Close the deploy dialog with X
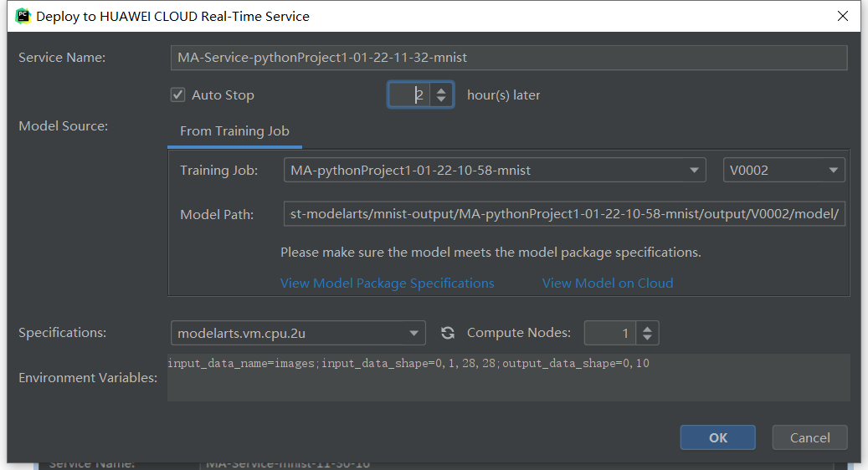 pyautogui.click(x=843, y=16)
